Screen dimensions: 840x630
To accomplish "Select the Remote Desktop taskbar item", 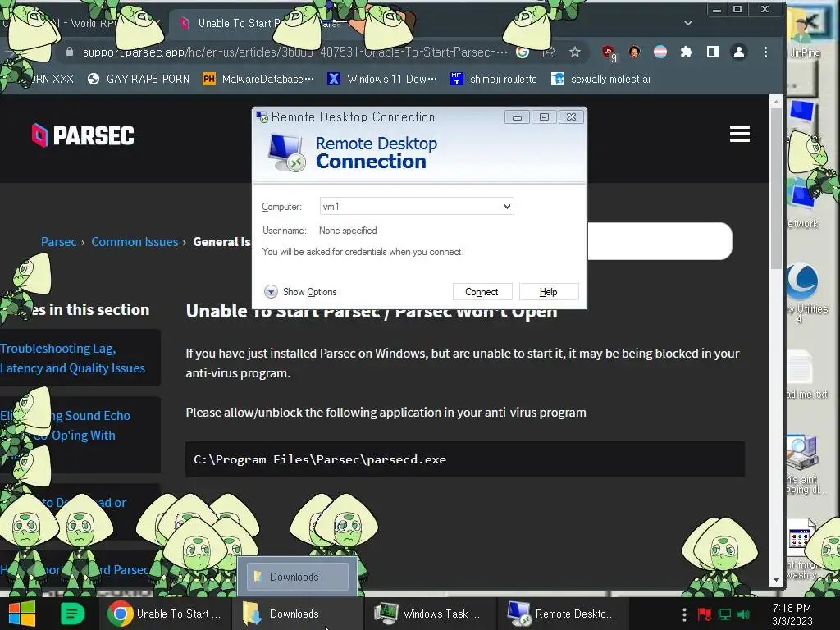I will pyautogui.click(x=561, y=614).
